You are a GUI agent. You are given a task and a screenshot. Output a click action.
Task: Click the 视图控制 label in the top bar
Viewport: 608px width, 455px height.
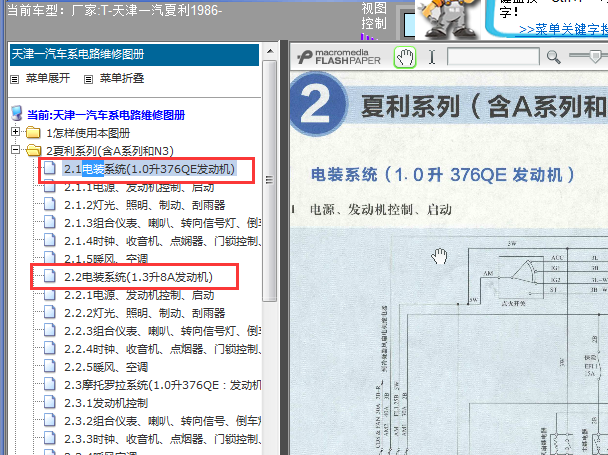click(374, 16)
